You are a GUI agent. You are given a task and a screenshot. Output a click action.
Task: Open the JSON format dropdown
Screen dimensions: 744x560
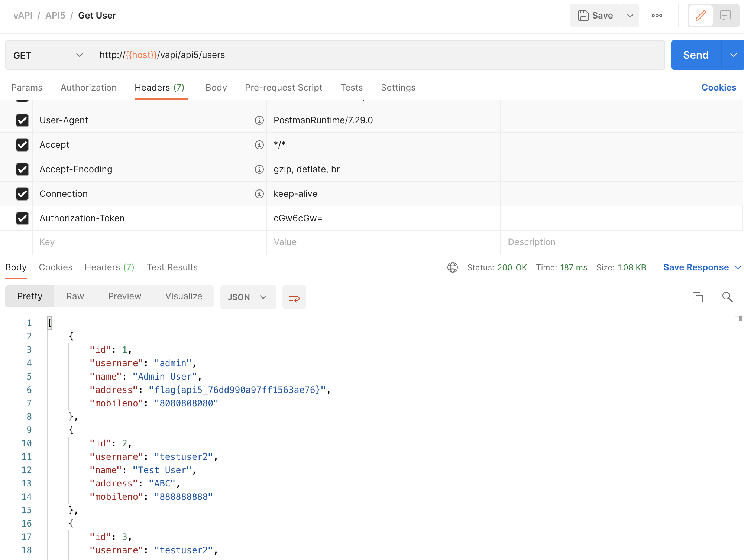pos(248,297)
